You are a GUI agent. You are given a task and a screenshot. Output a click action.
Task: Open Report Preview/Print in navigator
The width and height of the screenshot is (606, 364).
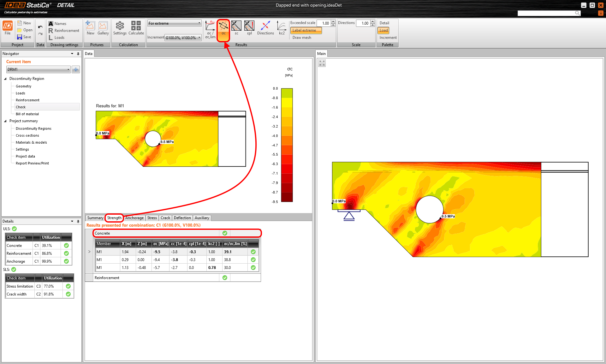[32, 163]
